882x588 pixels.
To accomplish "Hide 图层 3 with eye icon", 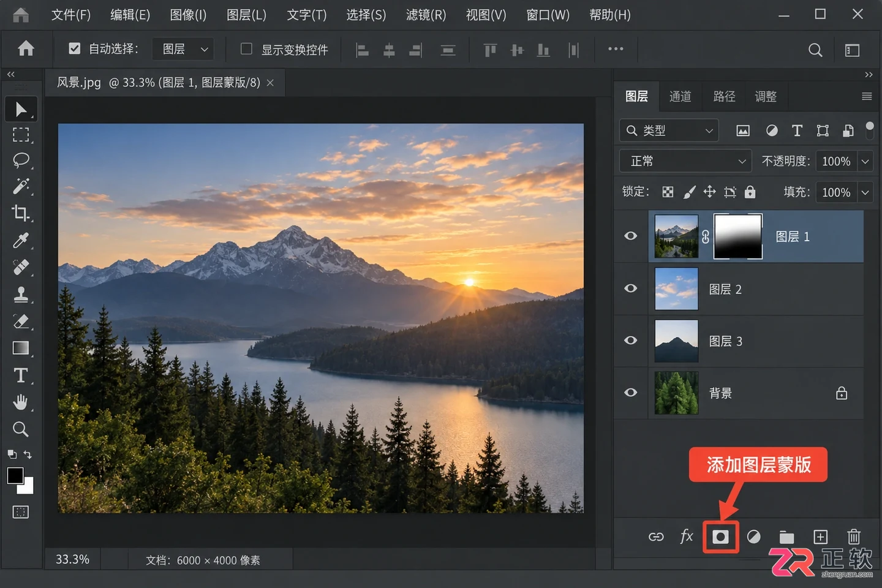I will pyautogui.click(x=631, y=341).
